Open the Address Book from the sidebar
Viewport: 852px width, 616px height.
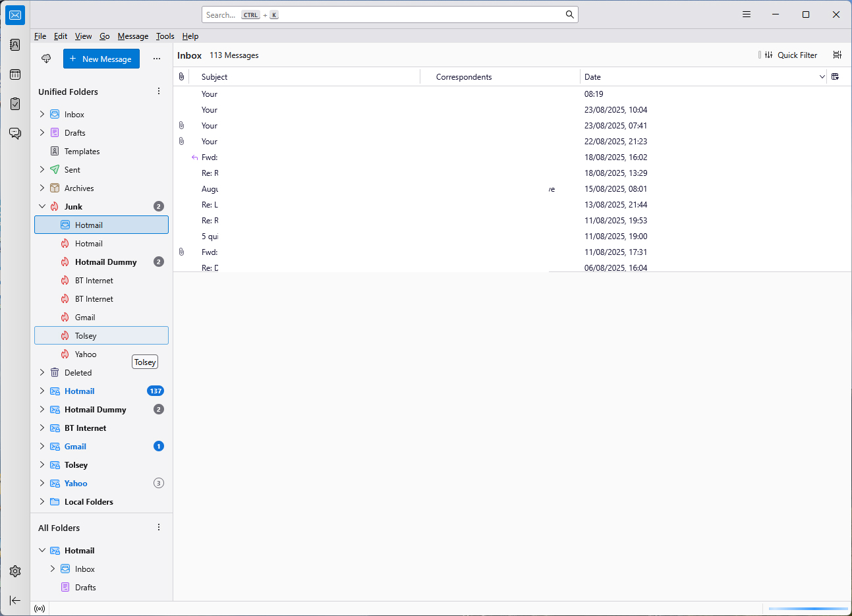(15, 45)
